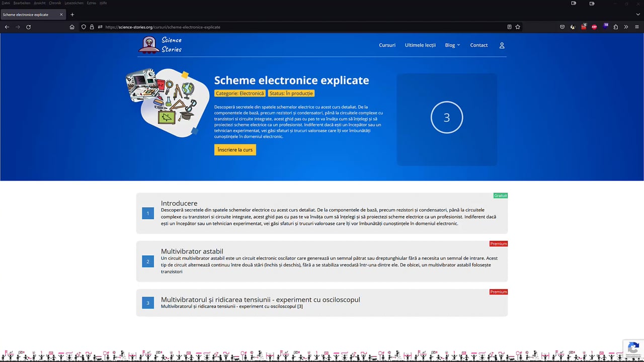Open the Ultimele lecții link

(x=420, y=45)
